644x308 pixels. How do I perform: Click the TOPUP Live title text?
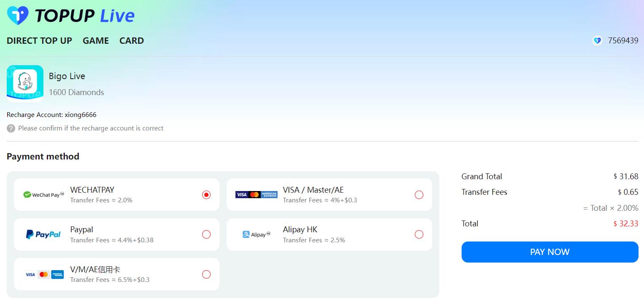click(85, 16)
